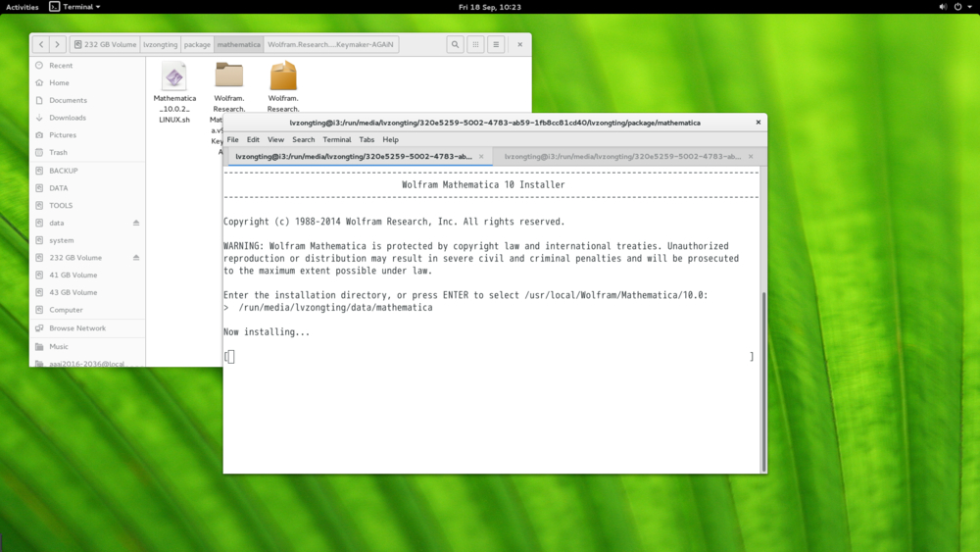
Task: Close the first terminal tab
Action: tap(481, 157)
